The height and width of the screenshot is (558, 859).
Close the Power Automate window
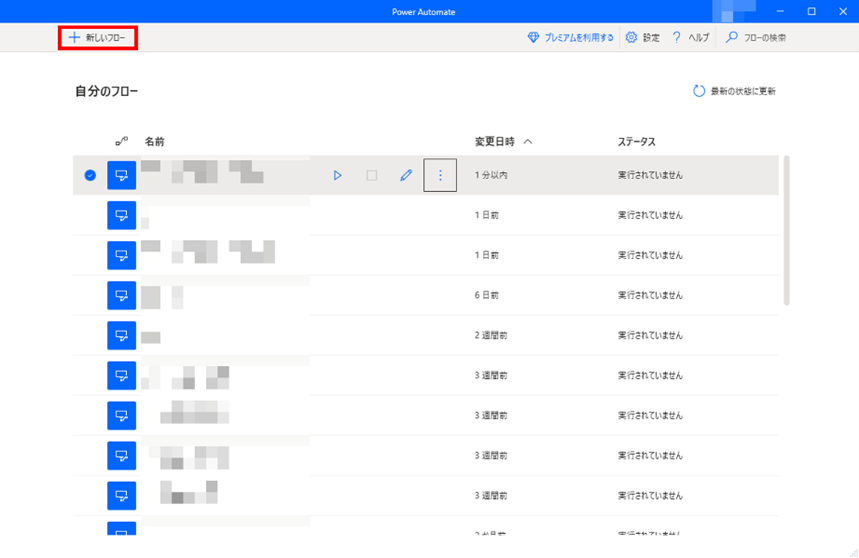point(843,11)
